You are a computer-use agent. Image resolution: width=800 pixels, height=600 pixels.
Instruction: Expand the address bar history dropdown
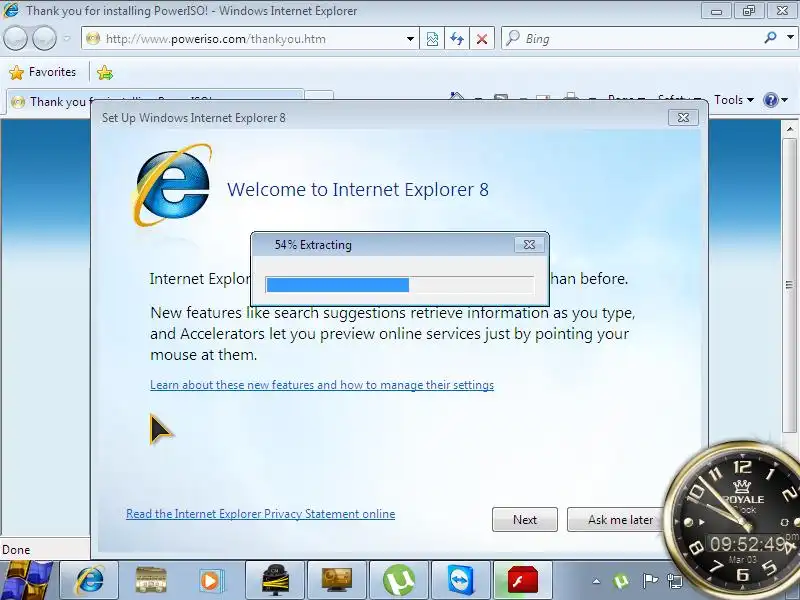click(410, 39)
